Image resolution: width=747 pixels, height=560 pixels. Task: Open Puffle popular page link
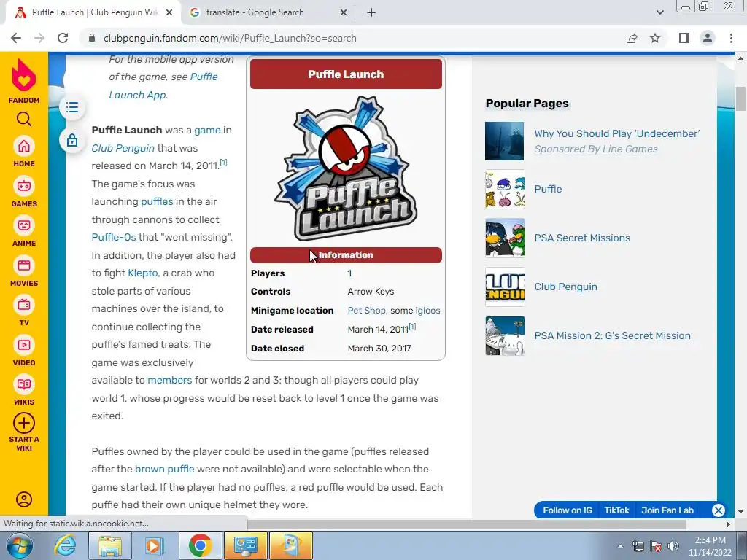548,189
